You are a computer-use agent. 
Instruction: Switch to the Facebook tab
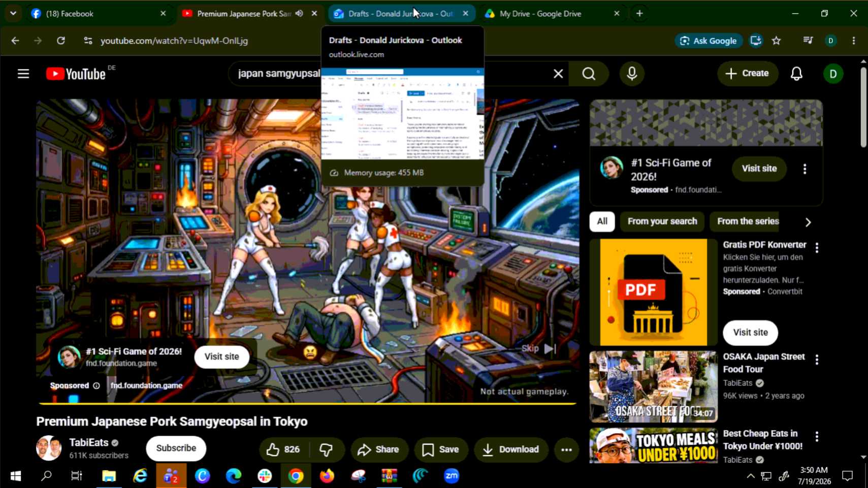[x=98, y=14]
